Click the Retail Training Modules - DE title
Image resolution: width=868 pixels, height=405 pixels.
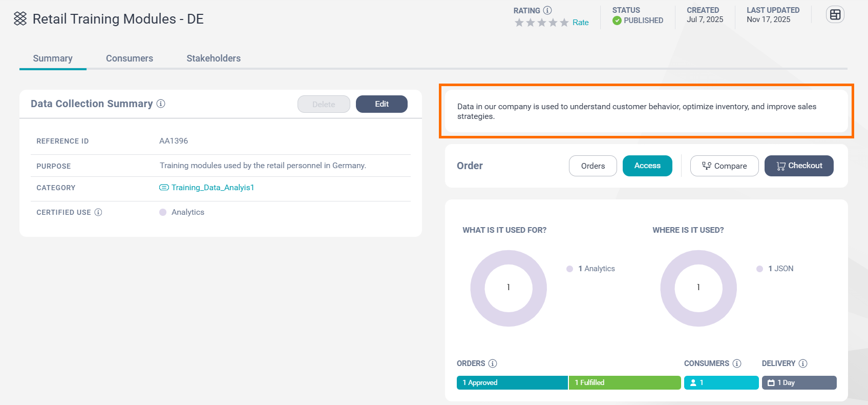(x=118, y=19)
